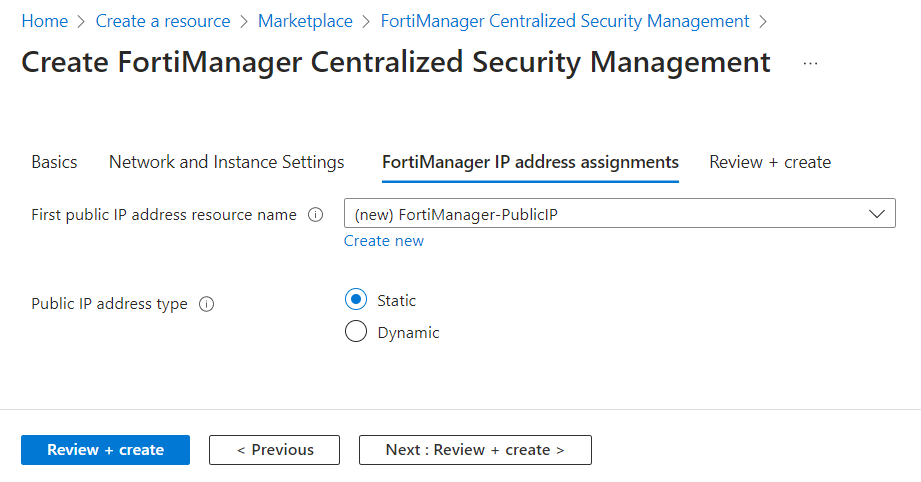Viewport: 921px width, 482px height.
Task: Open Create a resource breadcrumb link
Action: click(x=163, y=21)
